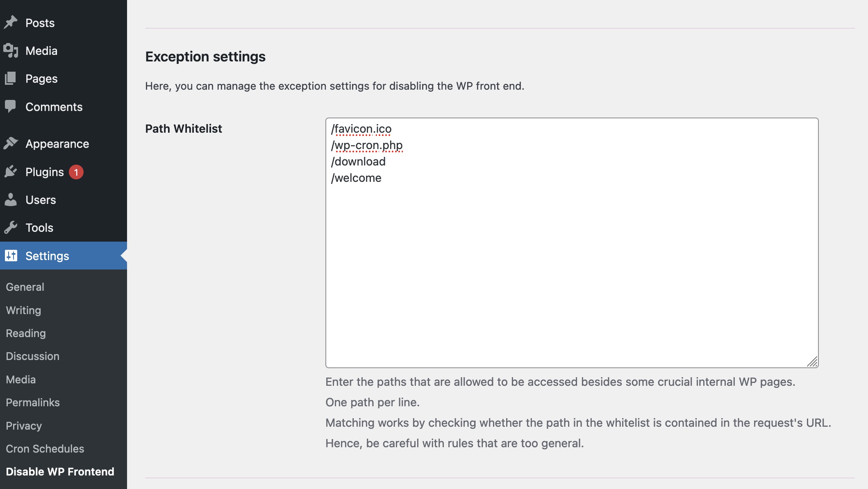Resize the Path Whitelist textarea
Screen dimensions: 868x489
point(813,362)
